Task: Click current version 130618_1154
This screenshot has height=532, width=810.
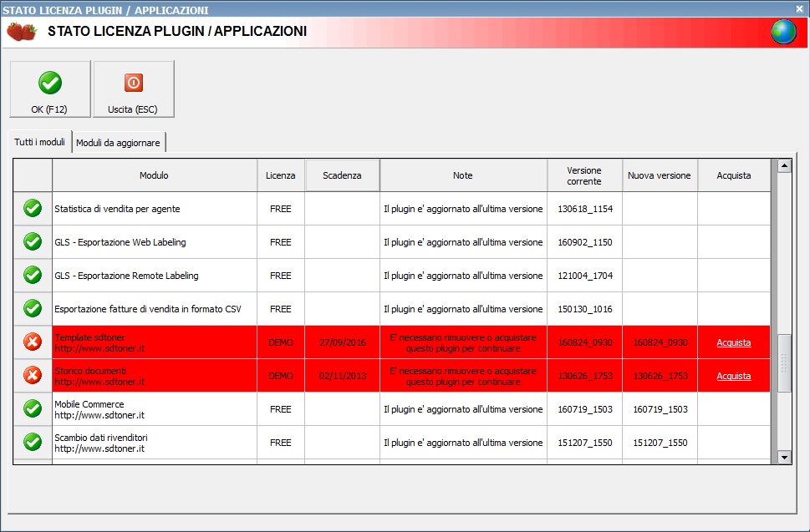Action: (585, 209)
